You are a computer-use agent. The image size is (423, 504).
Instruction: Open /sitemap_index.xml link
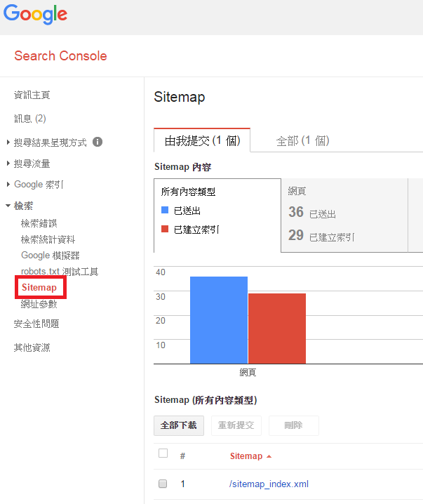click(269, 484)
